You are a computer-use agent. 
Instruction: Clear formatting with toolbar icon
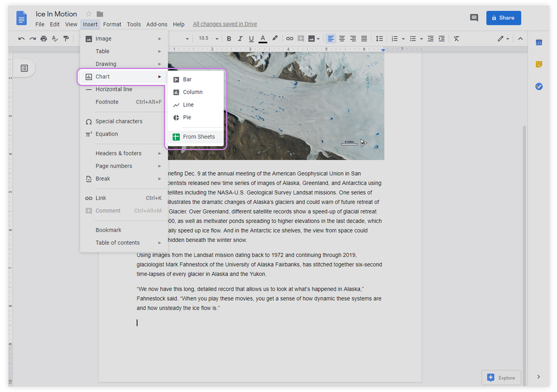(x=456, y=39)
